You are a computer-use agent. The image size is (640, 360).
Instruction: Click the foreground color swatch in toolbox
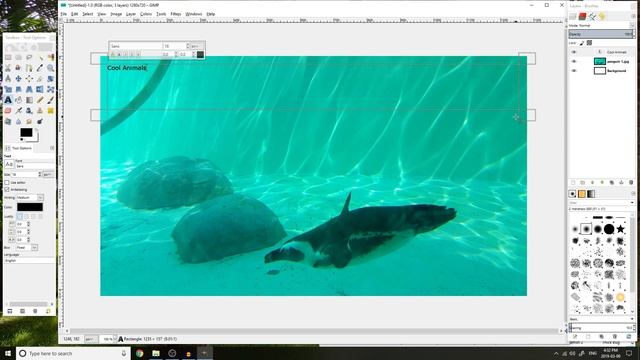click(26, 132)
